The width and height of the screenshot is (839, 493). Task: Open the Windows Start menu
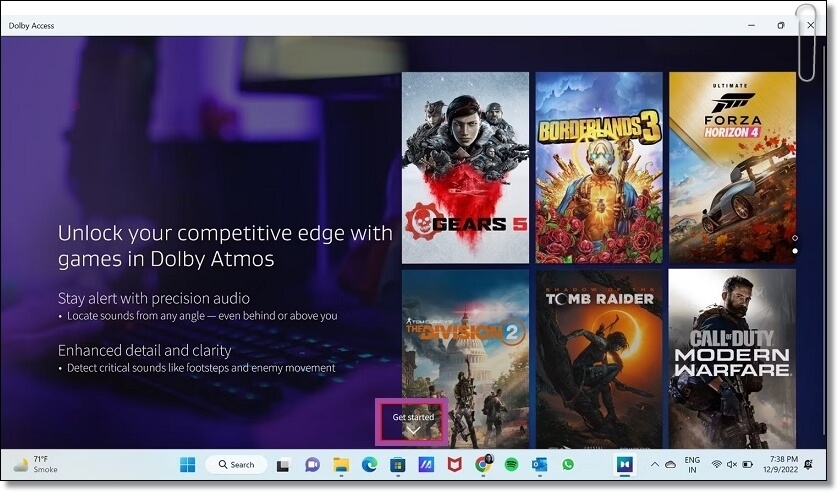pyautogui.click(x=187, y=465)
